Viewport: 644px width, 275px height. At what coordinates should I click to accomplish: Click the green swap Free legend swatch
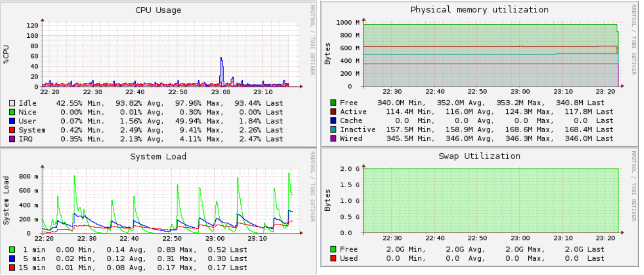(x=333, y=249)
